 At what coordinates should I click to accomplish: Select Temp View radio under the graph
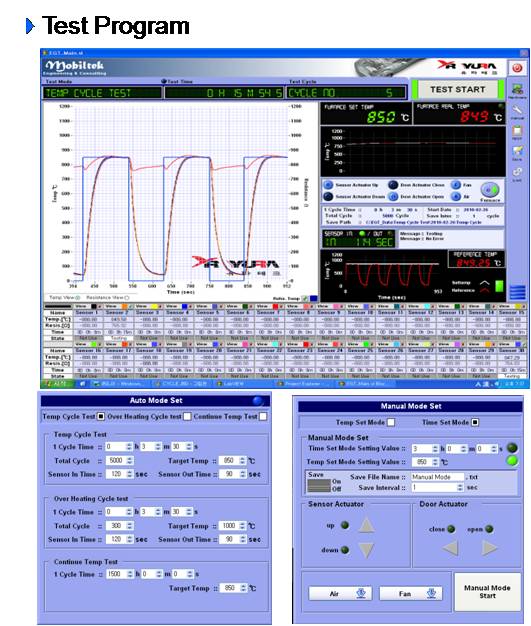78,298
